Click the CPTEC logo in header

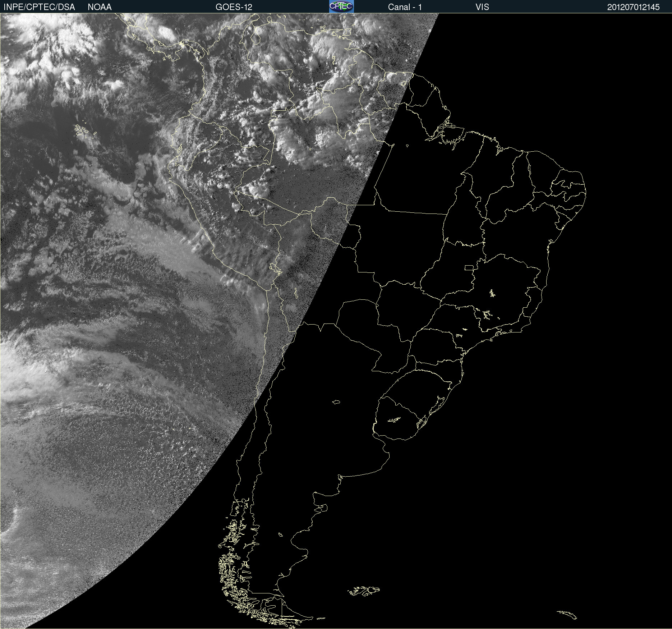point(341,6)
